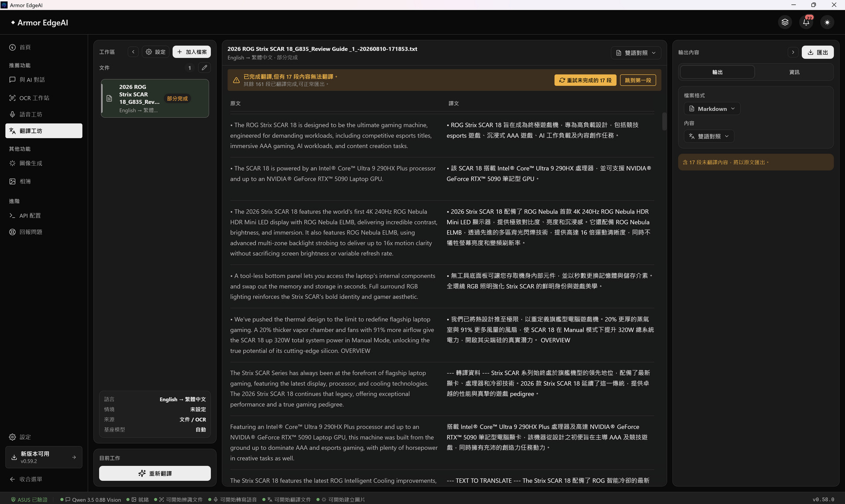Screen dimensions: 845x504
Task: Open 與 AI 對話 in the sidebar
Action: point(44,80)
